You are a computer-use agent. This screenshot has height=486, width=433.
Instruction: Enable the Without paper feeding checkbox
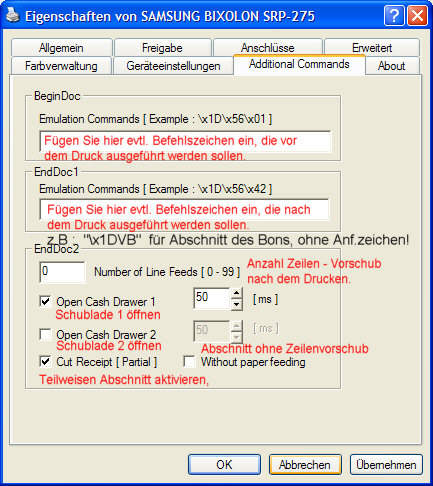tap(190, 361)
